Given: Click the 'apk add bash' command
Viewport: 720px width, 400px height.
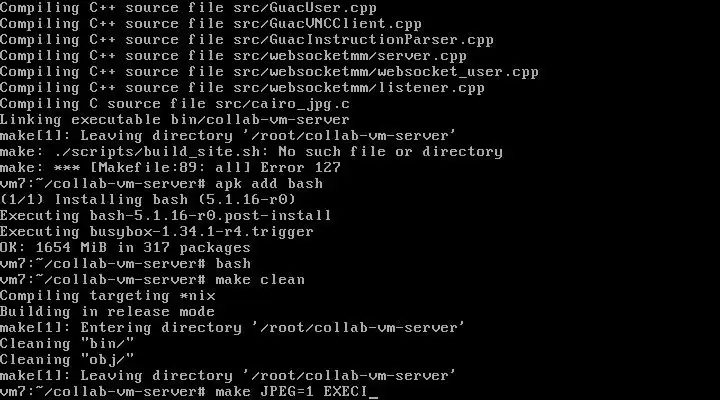Looking at the screenshot, I should (260, 183).
